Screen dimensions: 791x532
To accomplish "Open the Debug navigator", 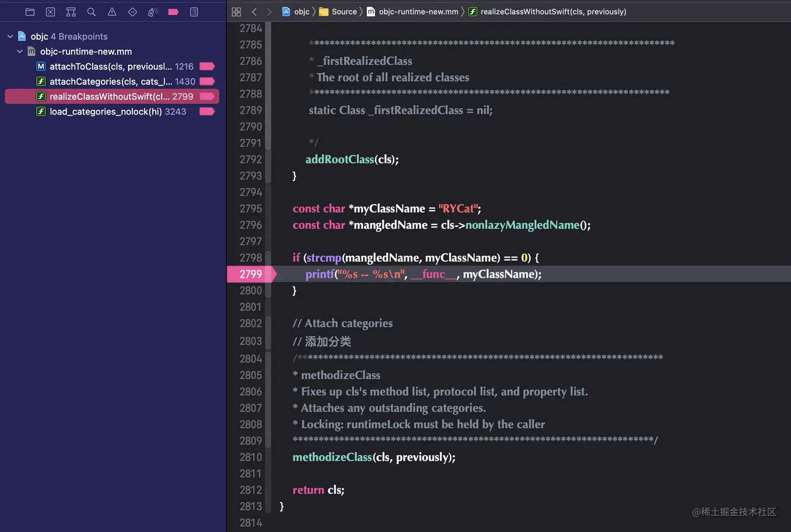I will (x=153, y=12).
